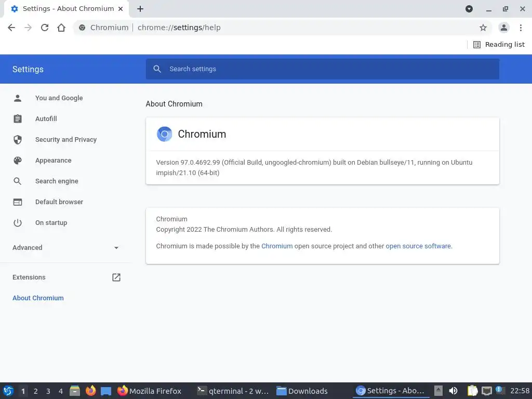The width and height of the screenshot is (532, 399).
Task: Launch Firefox from taskbar quick launch icon
Action: coord(90,391)
